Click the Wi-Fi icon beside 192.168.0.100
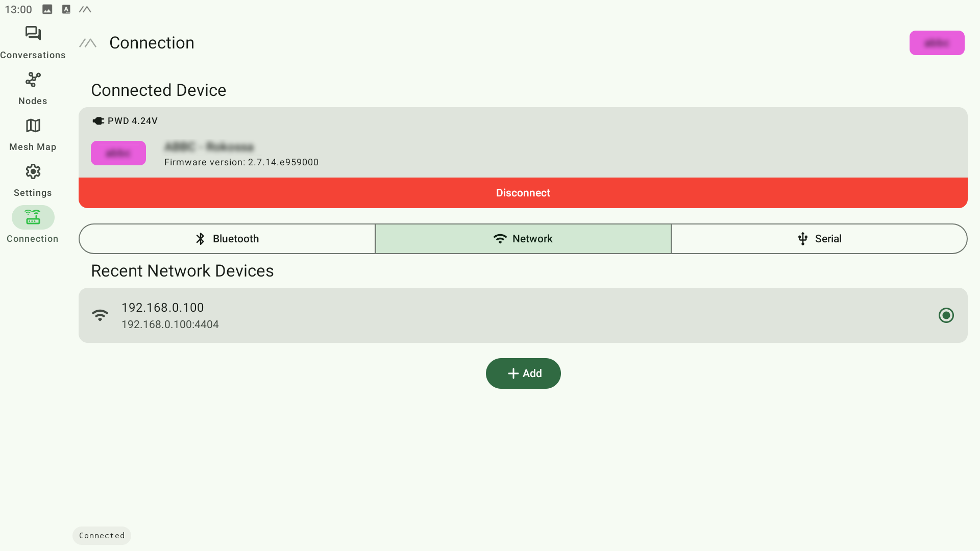 [100, 315]
